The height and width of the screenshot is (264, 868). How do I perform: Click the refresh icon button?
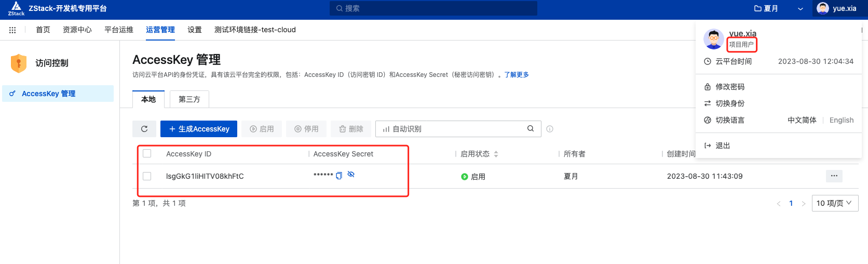pyautogui.click(x=144, y=129)
